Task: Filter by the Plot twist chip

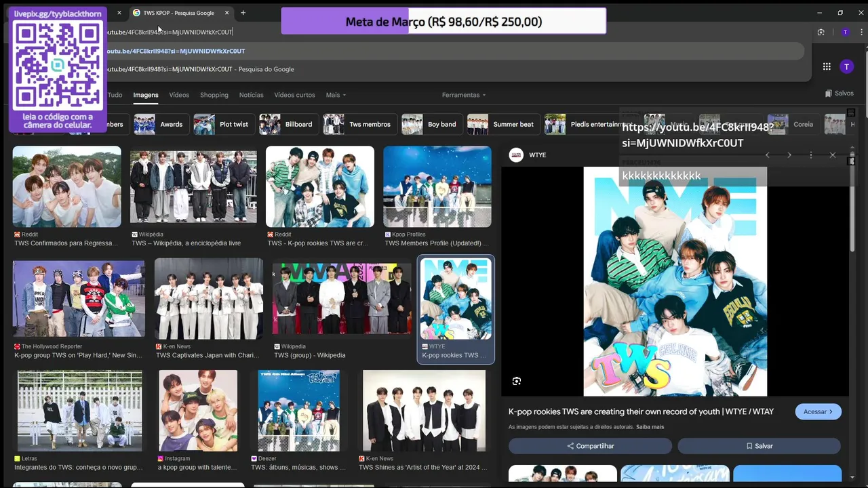Action: pos(223,125)
